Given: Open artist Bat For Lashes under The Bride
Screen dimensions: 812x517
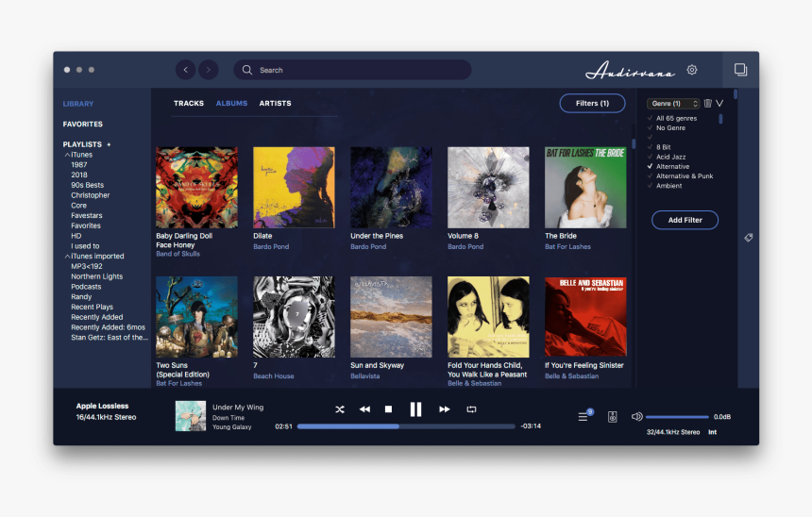Looking at the screenshot, I should pos(567,247).
